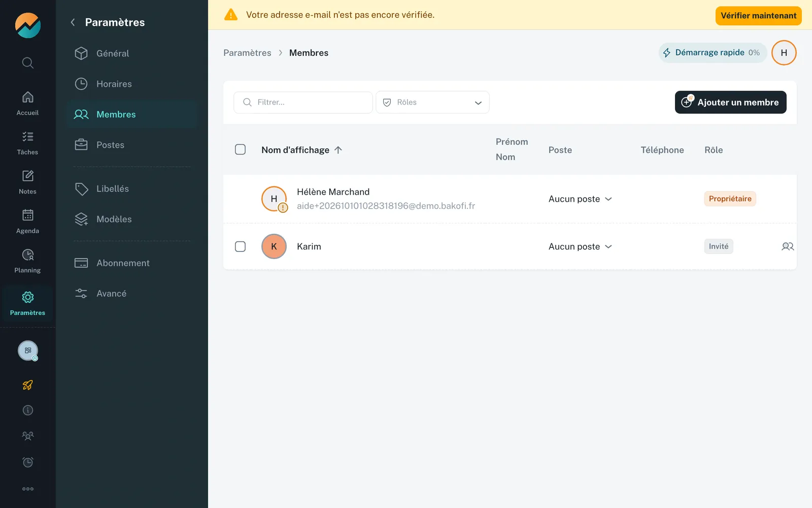Open Avancé settings section
Viewport: 812px width, 508px height.
pyautogui.click(x=132, y=293)
